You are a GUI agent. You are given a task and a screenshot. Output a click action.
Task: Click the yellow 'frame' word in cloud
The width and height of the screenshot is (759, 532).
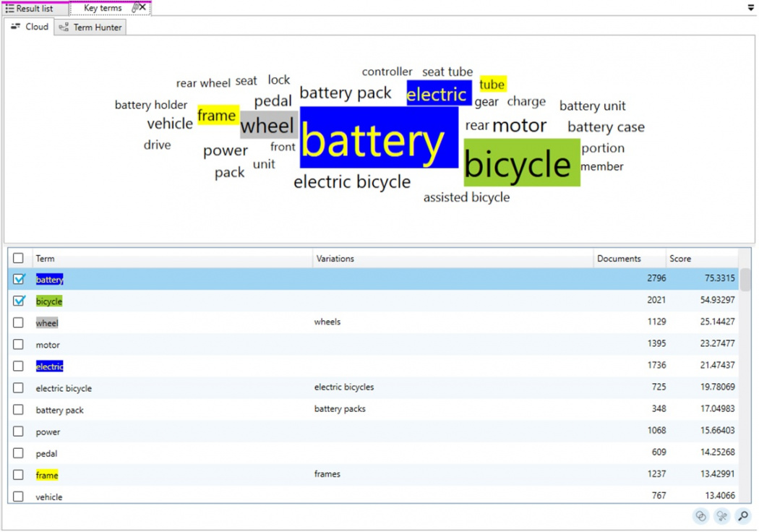point(218,115)
